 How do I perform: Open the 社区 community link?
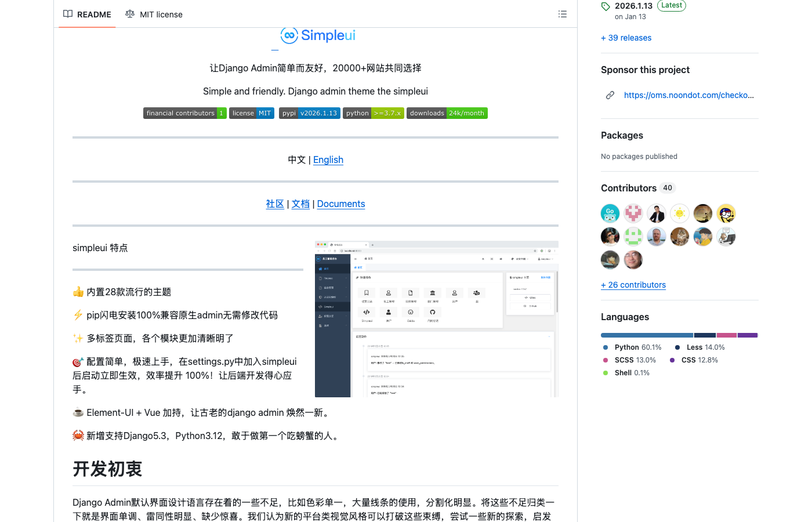point(275,204)
